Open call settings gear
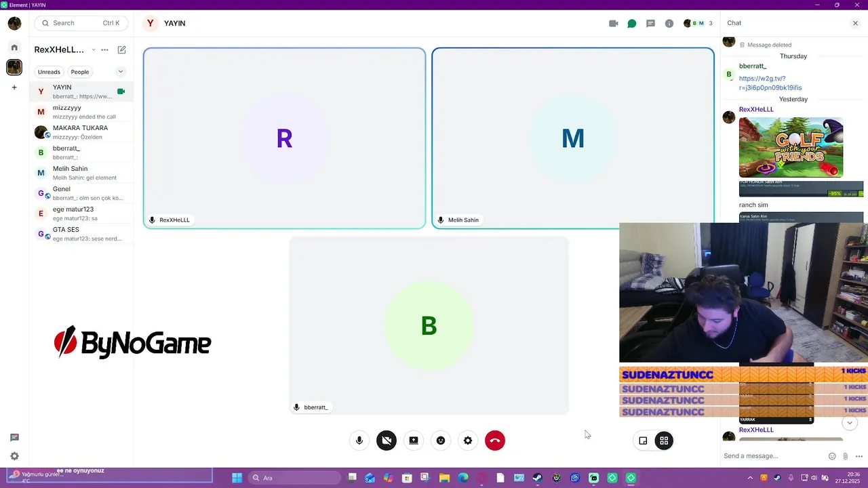This screenshot has height=488, width=868. click(468, 441)
